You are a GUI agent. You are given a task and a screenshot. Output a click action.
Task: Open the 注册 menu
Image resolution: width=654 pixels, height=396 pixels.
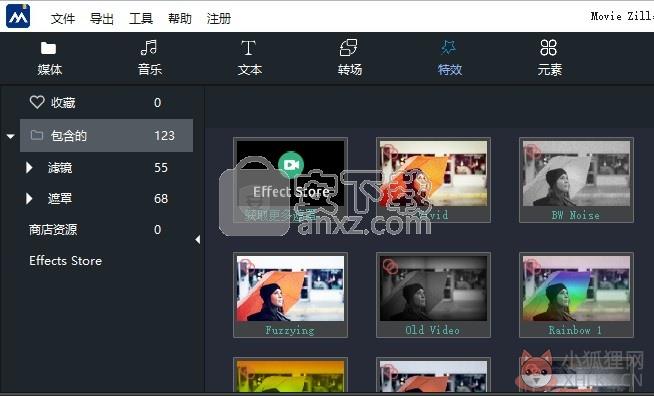[219, 18]
